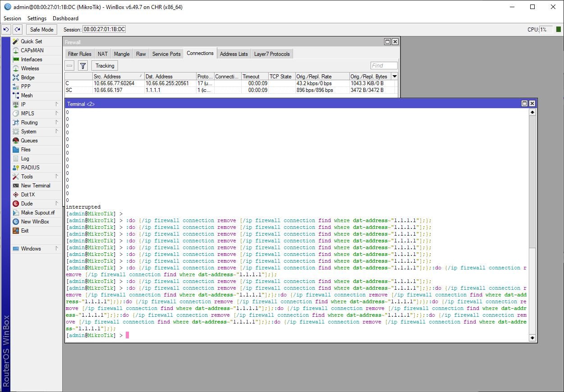Screen dimensions: 564x392
Task: Click the Orig./Repl. Rate column header
Action: click(322, 77)
